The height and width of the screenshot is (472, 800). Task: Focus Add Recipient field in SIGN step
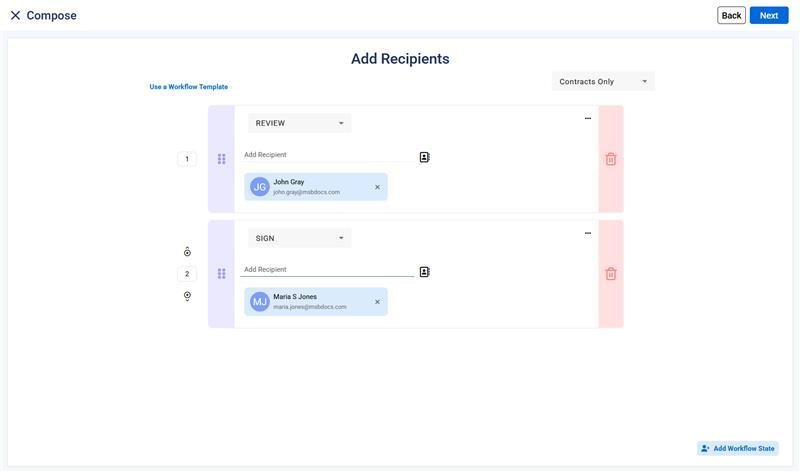[x=326, y=270]
